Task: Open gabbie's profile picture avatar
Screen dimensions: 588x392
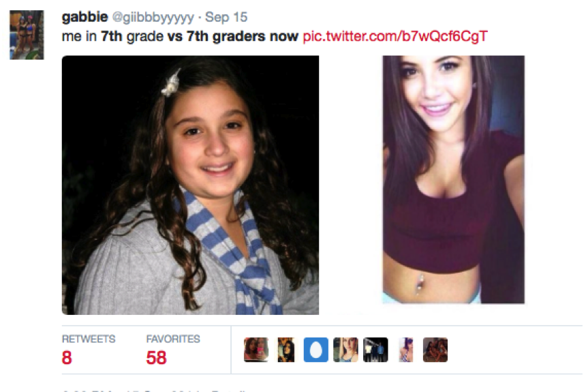Action: 27,35
